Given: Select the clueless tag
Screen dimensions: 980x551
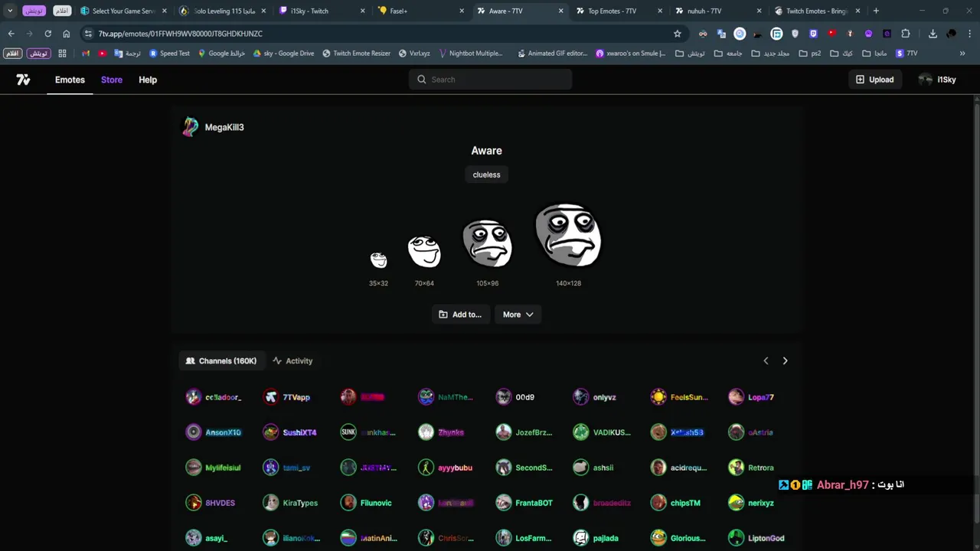Looking at the screenshot, I should coord(486,174).
